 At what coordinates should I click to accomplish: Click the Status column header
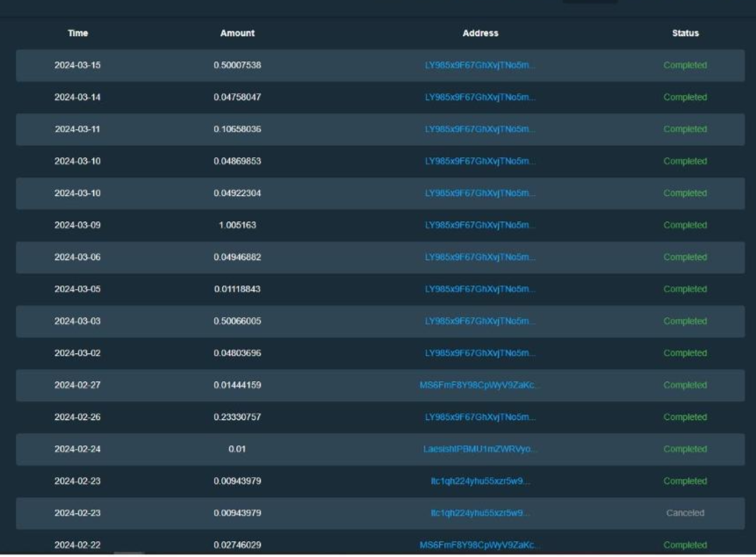pos(685,33)
